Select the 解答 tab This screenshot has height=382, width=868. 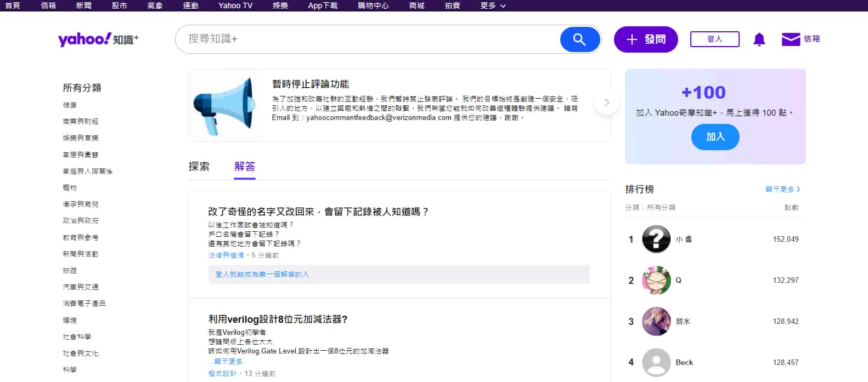245,166
